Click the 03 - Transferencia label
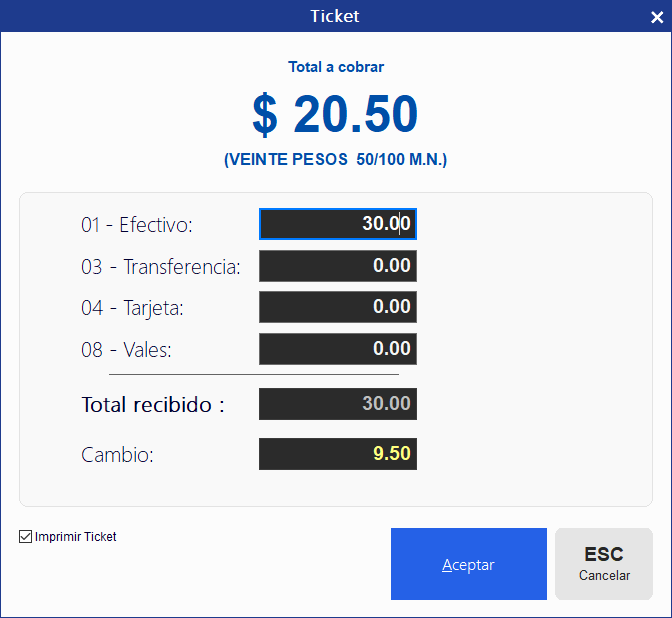The width and height of the screenshot is (672, 618). 161,267
